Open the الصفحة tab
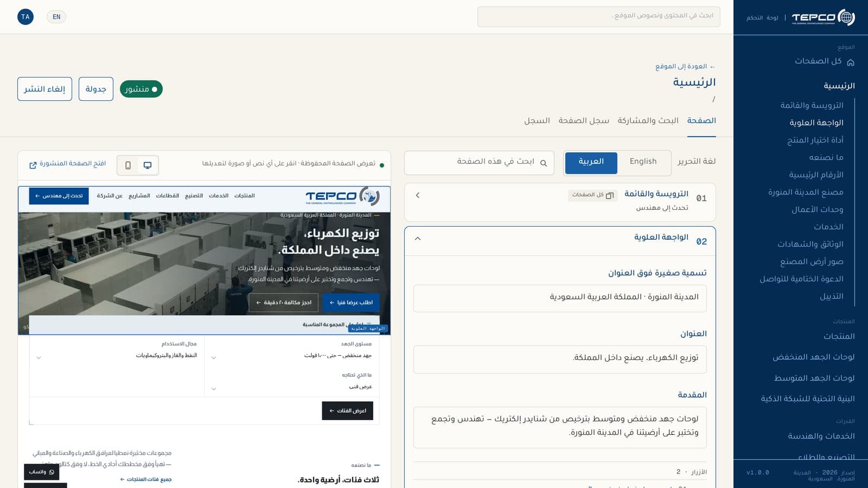868x488 pixels. point(701,120)
